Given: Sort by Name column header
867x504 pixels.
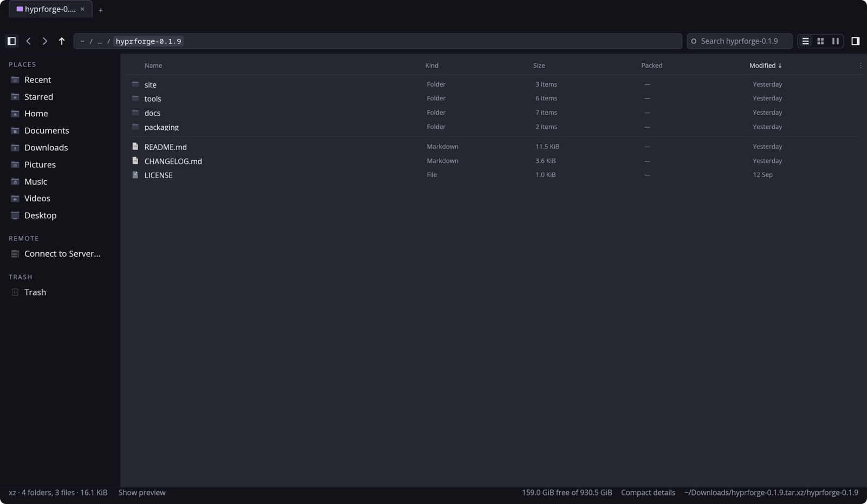Looking at the screenshot, I should (x=153, y=66).
